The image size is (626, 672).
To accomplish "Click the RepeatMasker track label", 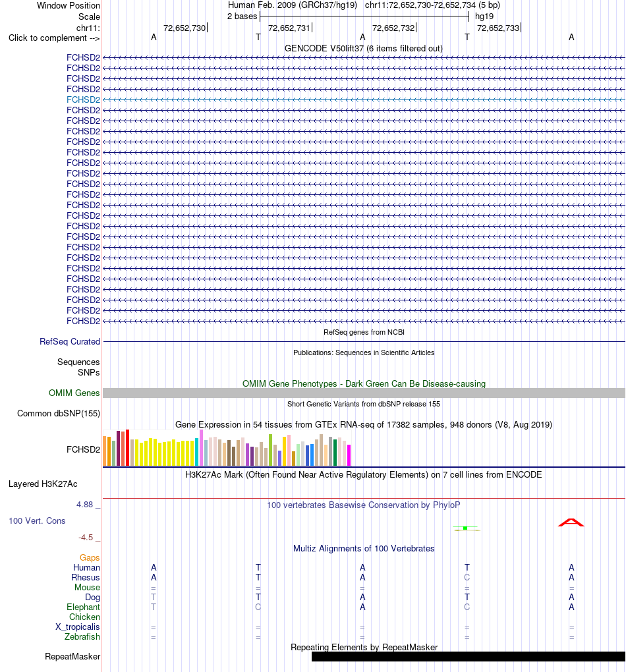I will coord(72,657).
